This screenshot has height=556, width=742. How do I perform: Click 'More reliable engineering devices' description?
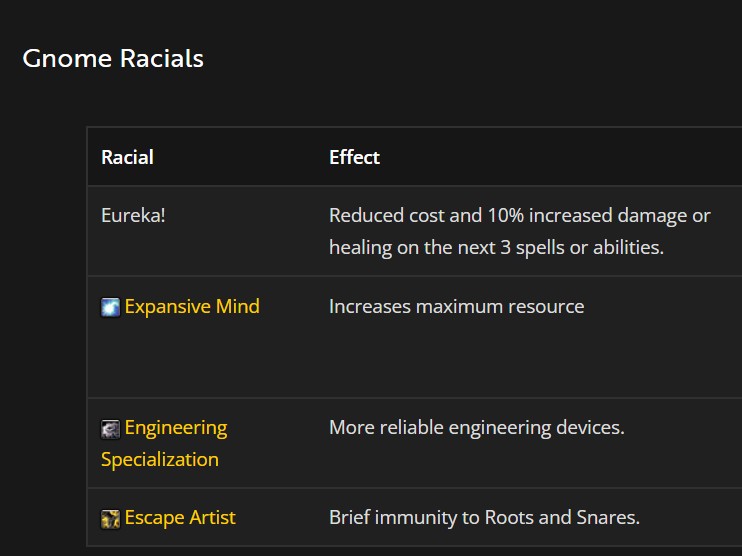(477, 428)
